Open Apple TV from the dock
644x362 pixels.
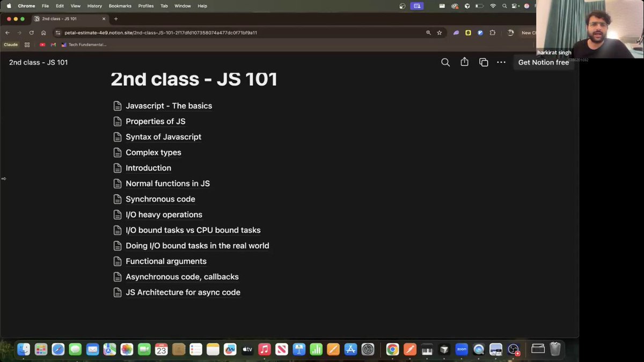coord(247,349)
